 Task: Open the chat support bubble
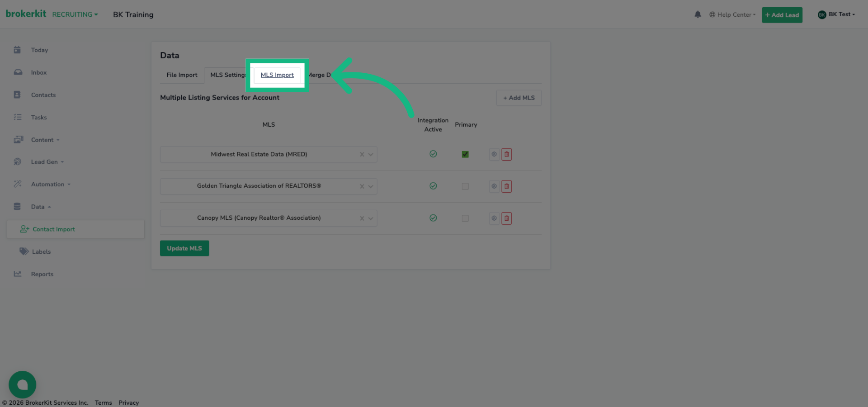click(x=22, y=384)
